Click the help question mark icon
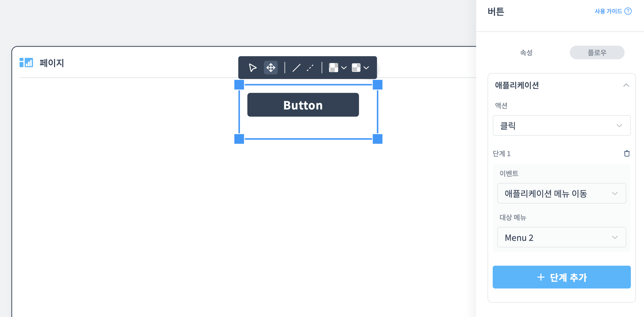 [x=628, y=11]
